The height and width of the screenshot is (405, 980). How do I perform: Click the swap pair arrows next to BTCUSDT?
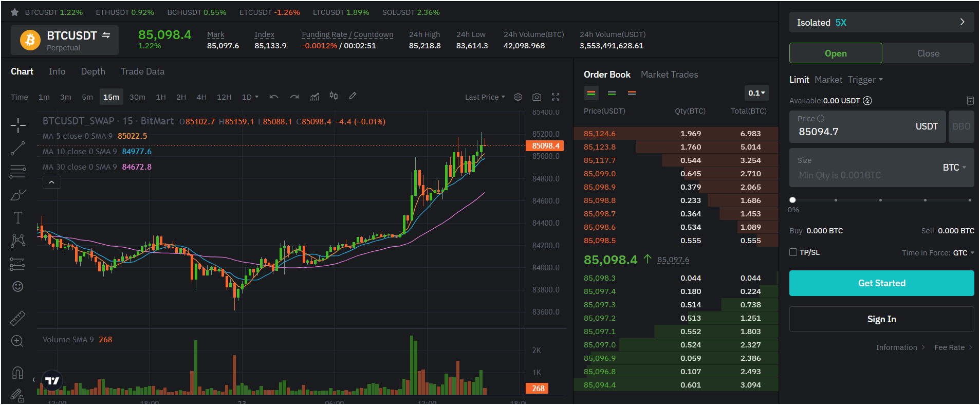106,35
